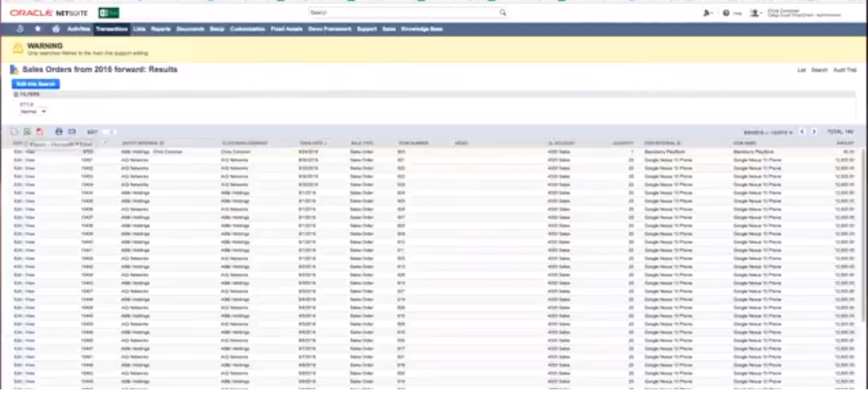Go to next results page arrow
The height and width of the screenshot is (393, 868).
813,132
